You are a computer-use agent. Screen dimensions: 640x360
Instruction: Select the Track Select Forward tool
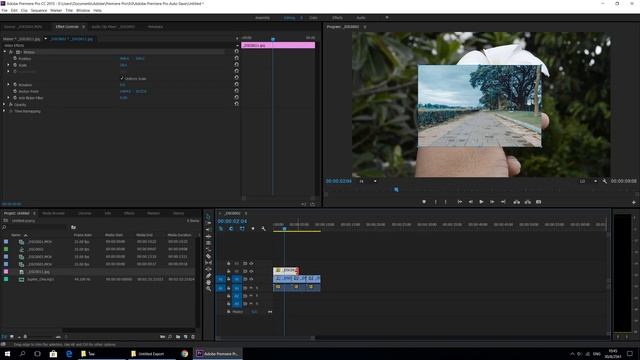click(209, 223)
